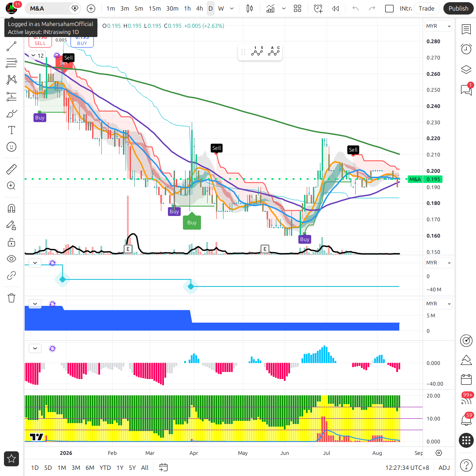Open chats panel with notification badge
The width and height of the screenshot is (476, 476).
[x=466, y=89]
